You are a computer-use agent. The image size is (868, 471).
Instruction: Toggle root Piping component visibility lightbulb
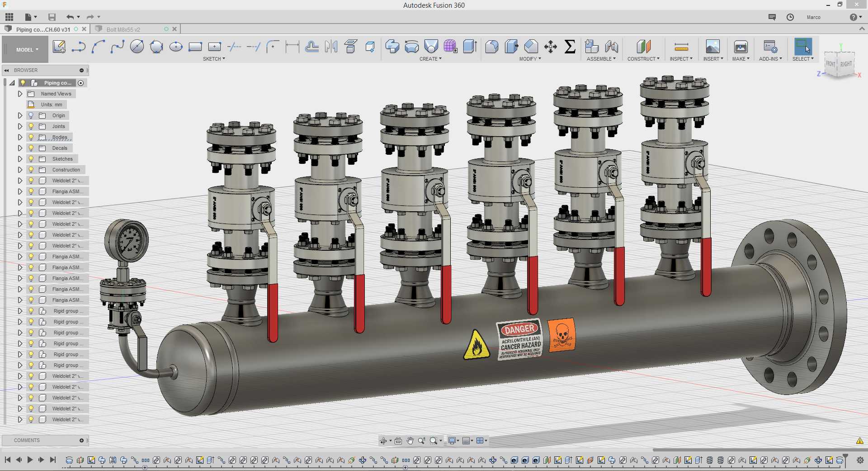(x=23, y=83)
